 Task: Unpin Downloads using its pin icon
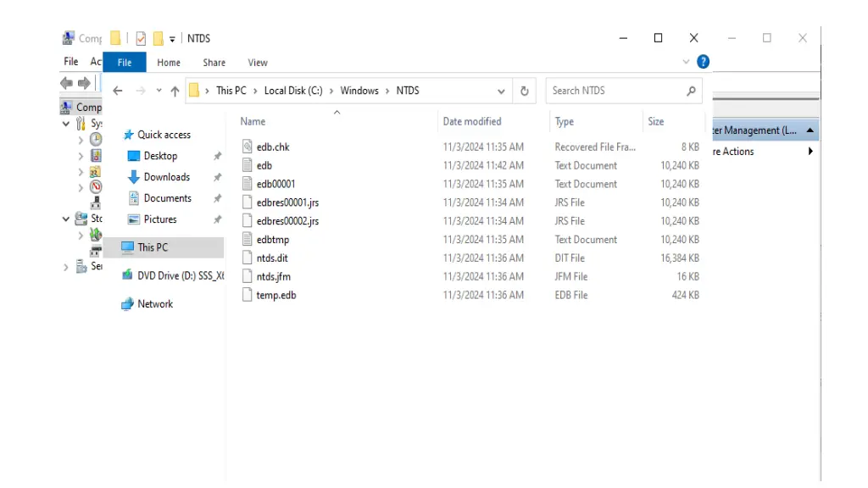218,178
